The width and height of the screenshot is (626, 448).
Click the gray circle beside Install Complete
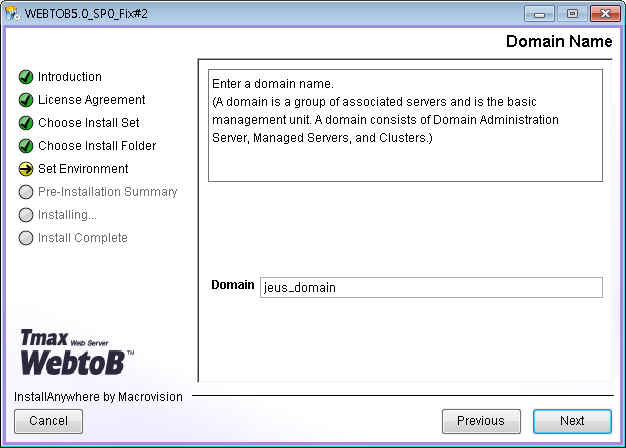26,238
